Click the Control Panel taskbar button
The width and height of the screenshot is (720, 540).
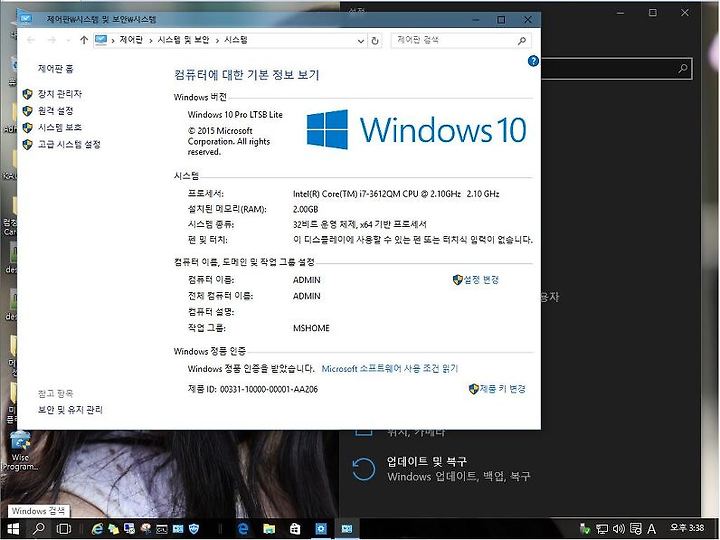347,529
